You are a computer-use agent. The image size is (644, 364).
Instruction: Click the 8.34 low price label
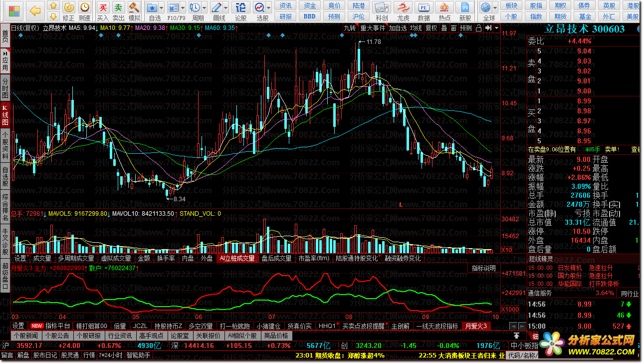[x=180, y=199]
